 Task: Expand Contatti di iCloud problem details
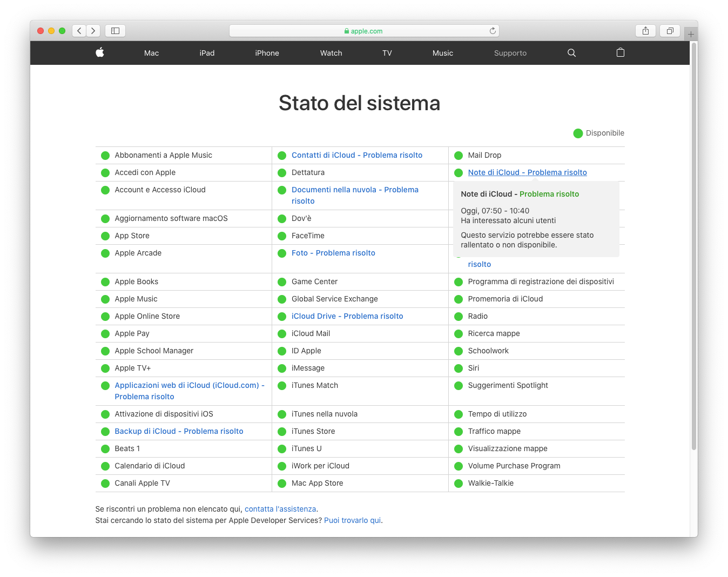[x=356, y=155]
